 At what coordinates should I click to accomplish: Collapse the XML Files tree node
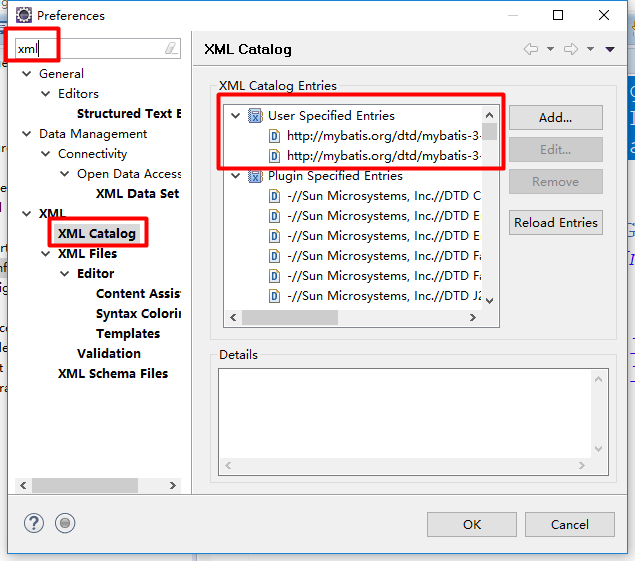coord(46,254)
